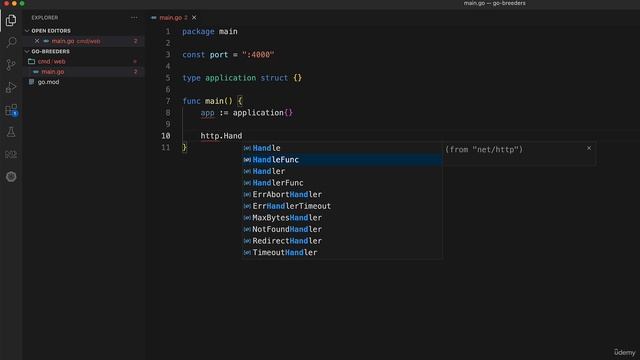
Task: Open the Extensions view
Action: (x=11, y=110)
